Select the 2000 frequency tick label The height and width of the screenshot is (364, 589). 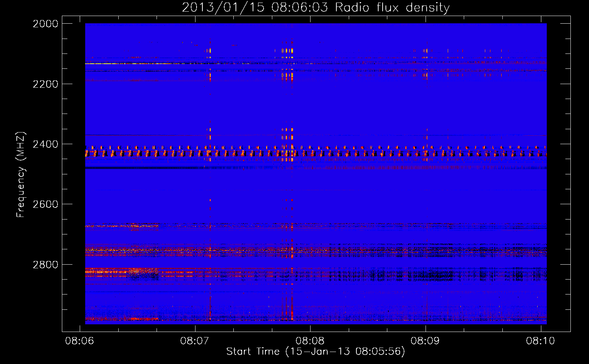pyautogui.click(x=46, y=24)
